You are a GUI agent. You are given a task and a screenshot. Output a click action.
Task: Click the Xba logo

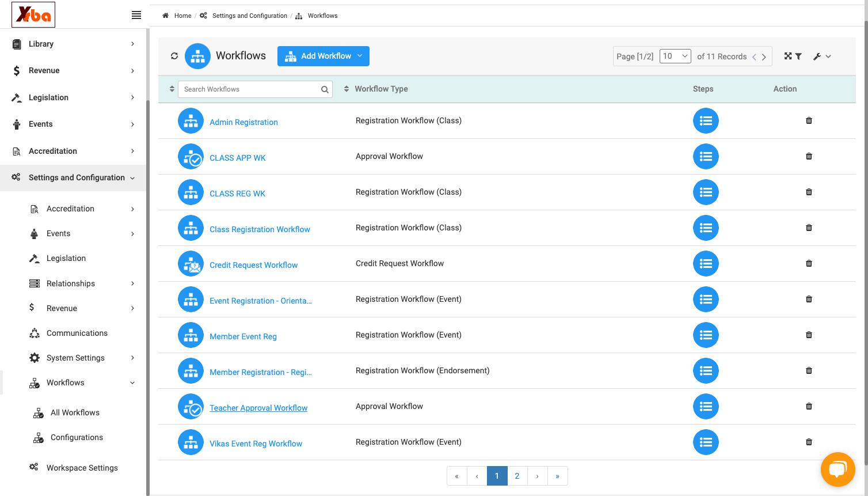click(33, 14)
